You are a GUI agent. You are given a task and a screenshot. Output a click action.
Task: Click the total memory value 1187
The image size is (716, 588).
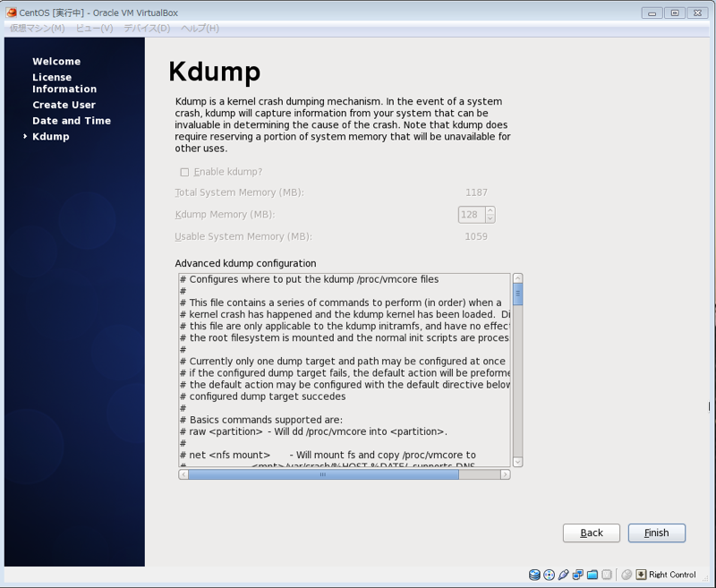[x=476, y=192]
